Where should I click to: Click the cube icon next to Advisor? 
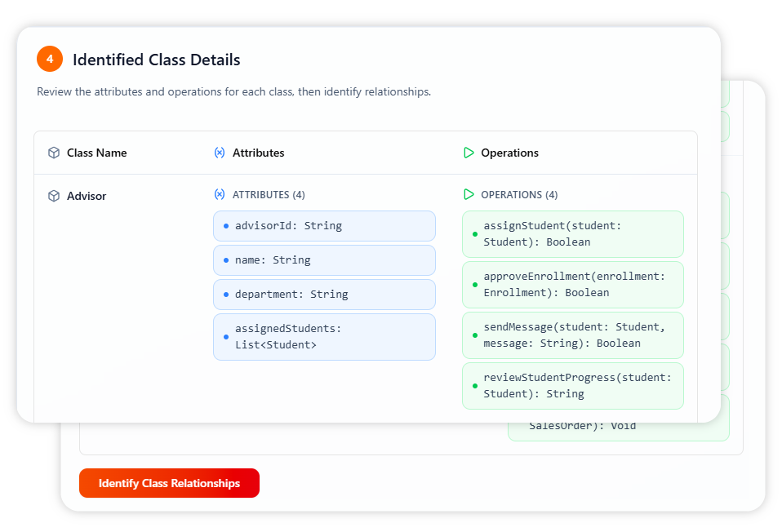[54, 196]
